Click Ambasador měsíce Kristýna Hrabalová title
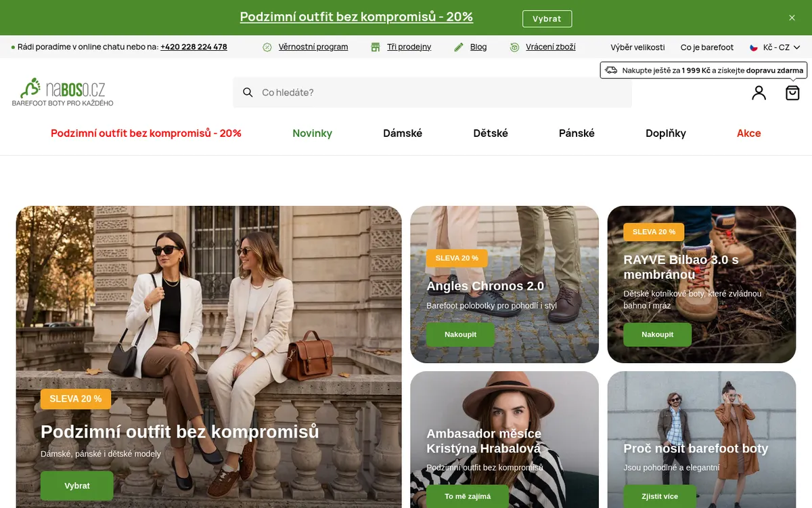This screenshot has height=508, width=812. pos(484,441)
